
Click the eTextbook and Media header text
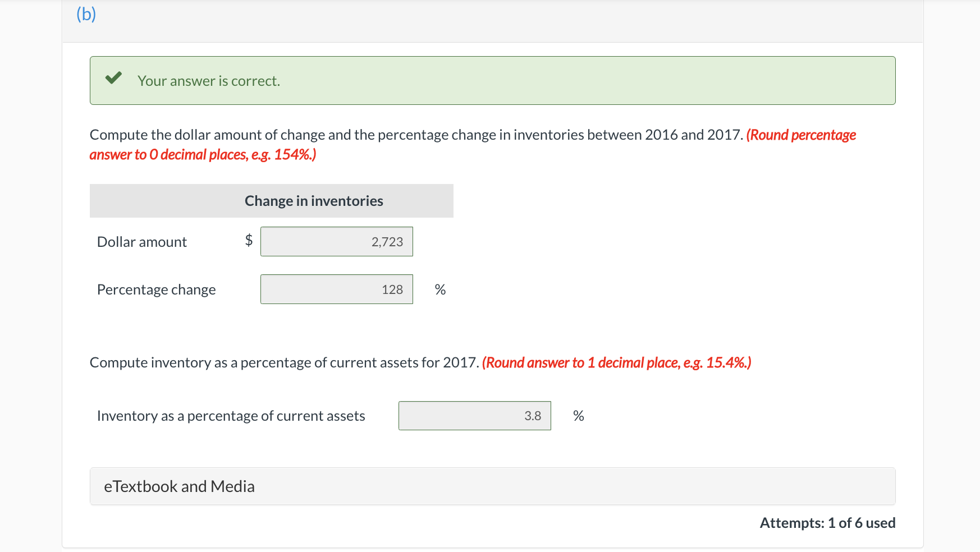(x=180, y=486)
